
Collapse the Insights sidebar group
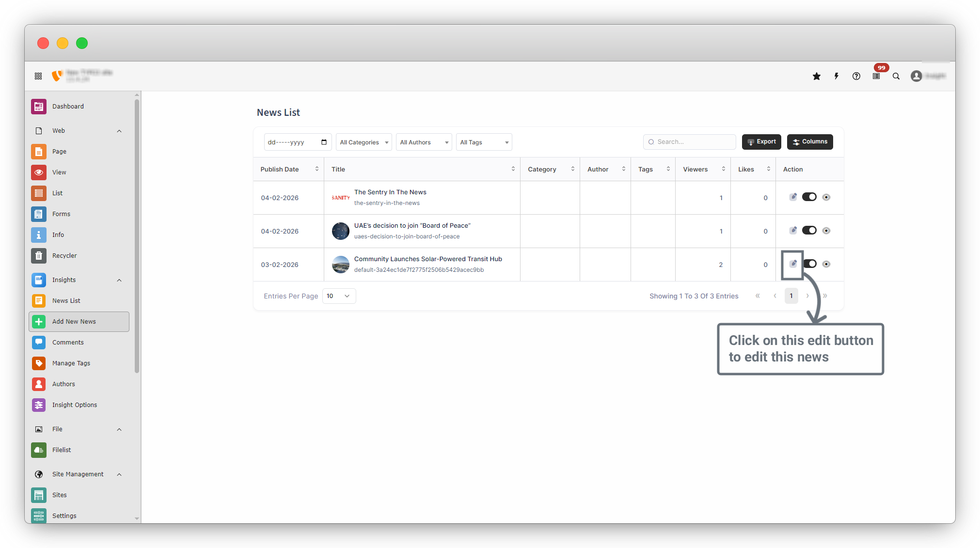tap(119, 280)
